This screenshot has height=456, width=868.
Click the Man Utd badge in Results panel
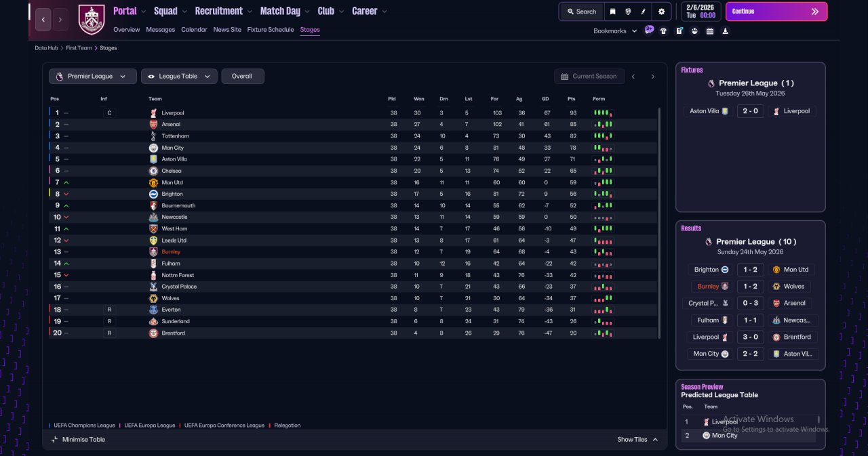click(776, 270)
